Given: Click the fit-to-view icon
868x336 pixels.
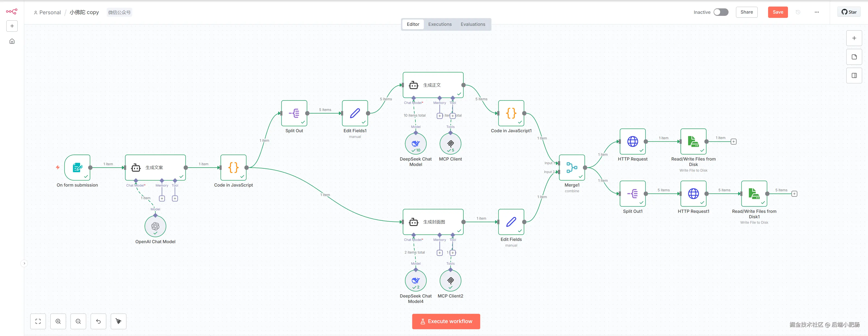Looking at the screenshot, I should pos(38,321).
